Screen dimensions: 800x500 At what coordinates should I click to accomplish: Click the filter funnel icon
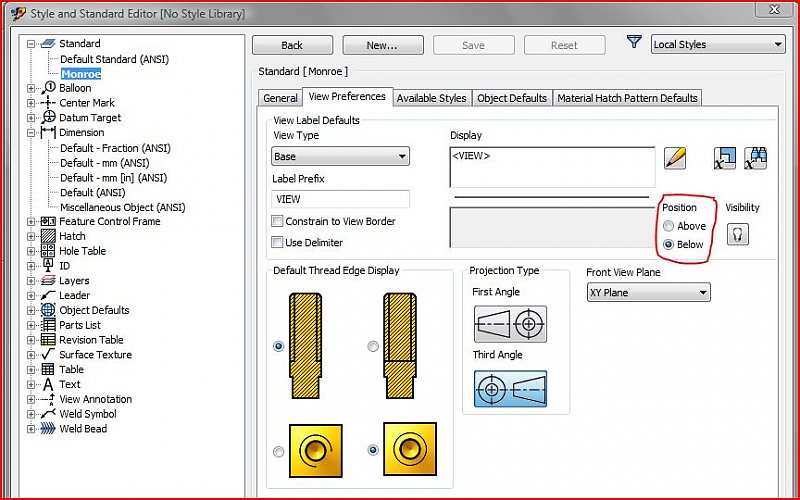pos(633,43)
